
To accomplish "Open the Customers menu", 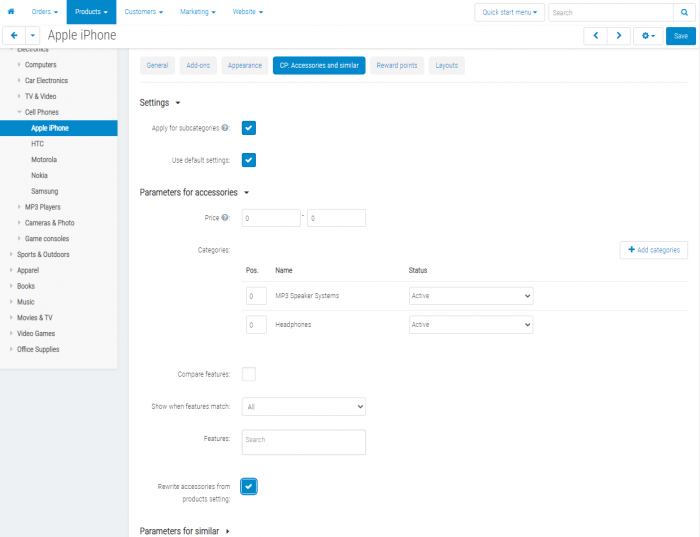I will click(144, 12).
